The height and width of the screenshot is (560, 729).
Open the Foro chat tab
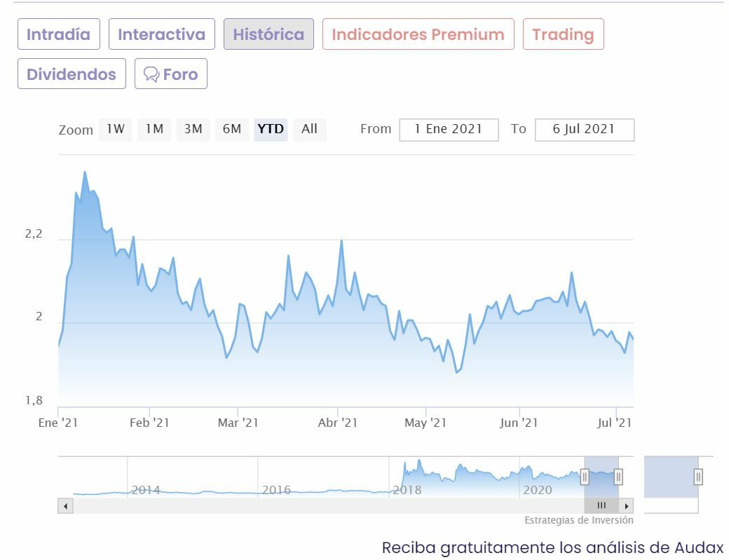171,74
